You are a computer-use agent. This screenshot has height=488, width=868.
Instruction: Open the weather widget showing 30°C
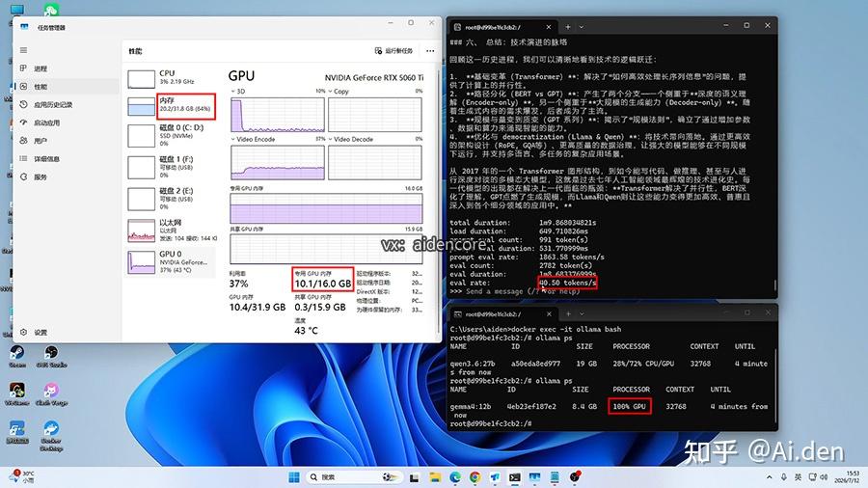click(x=23, y=477)
